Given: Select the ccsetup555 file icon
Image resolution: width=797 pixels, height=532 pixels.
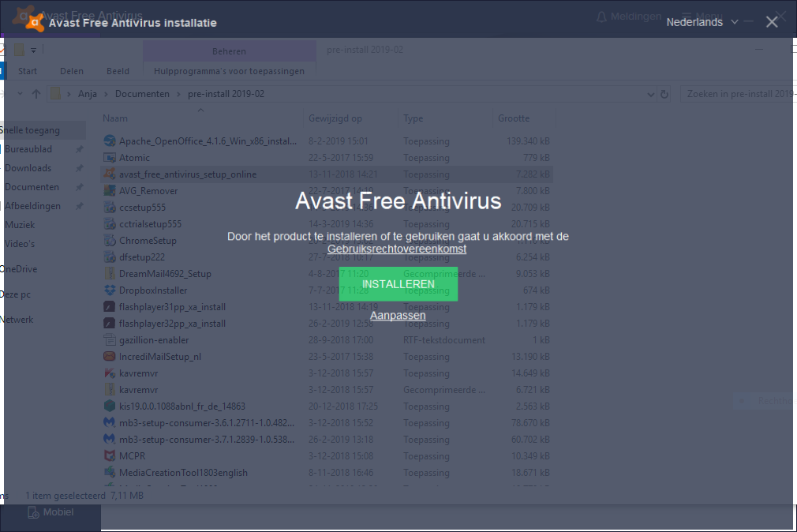Looking at the screenshot, I should click(109, 207).
